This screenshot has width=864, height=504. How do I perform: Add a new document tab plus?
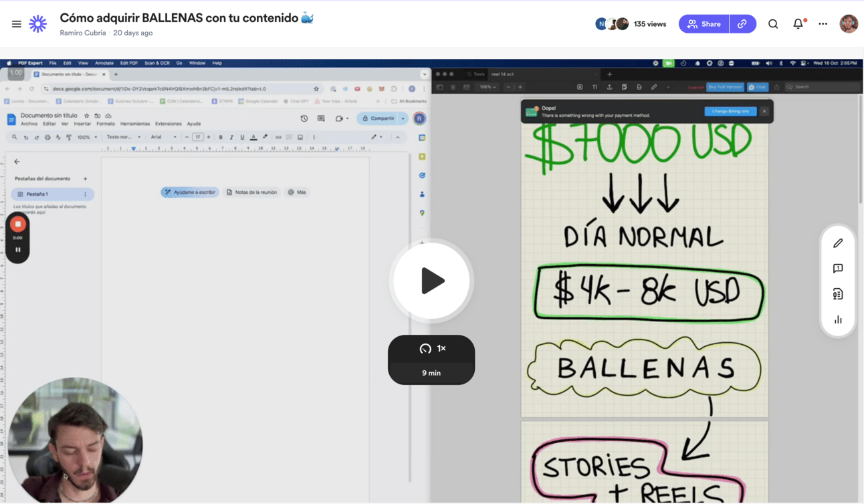pos(85,178)
